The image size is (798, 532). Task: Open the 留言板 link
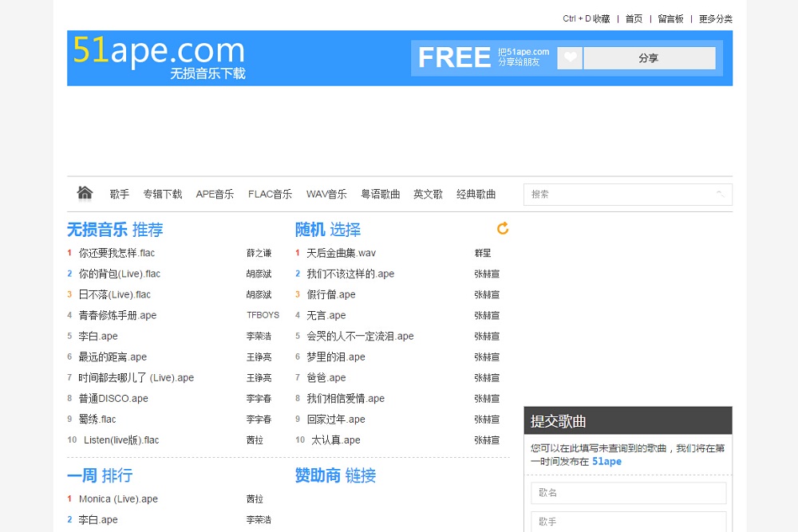[x=671, y=19]
